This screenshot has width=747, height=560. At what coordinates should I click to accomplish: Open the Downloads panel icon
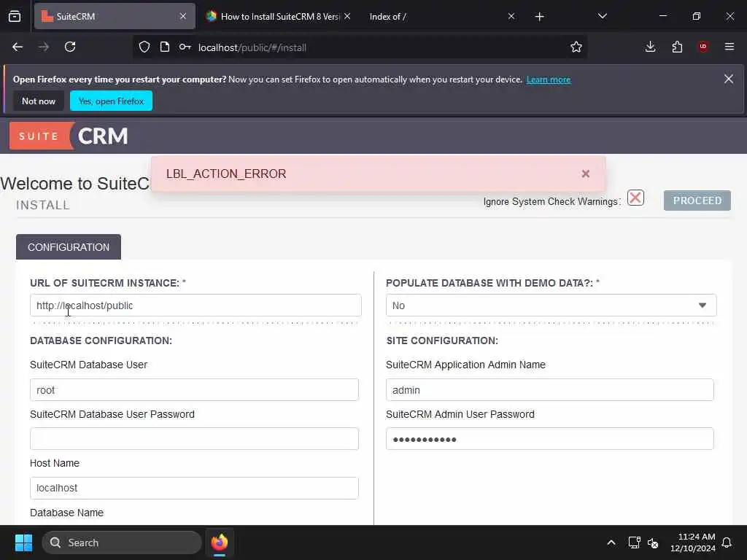pos(650,47)
